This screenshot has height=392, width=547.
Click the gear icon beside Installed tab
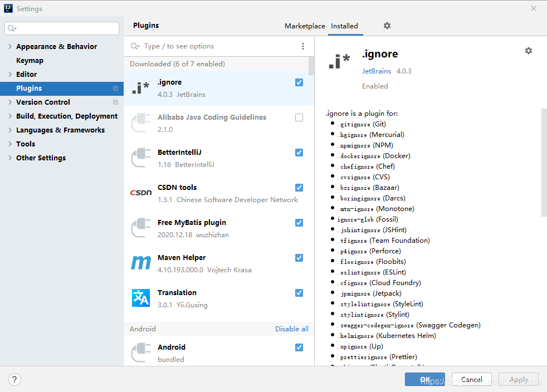click(387, 26)
